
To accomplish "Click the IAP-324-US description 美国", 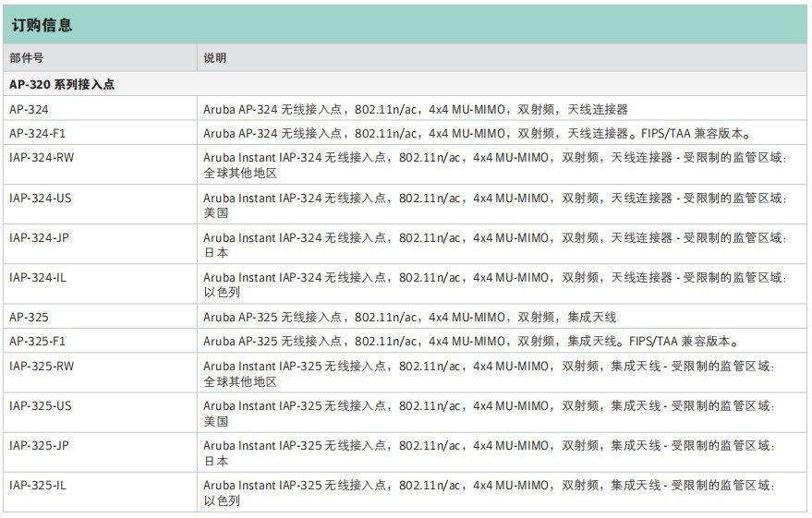I will point(495,205).
